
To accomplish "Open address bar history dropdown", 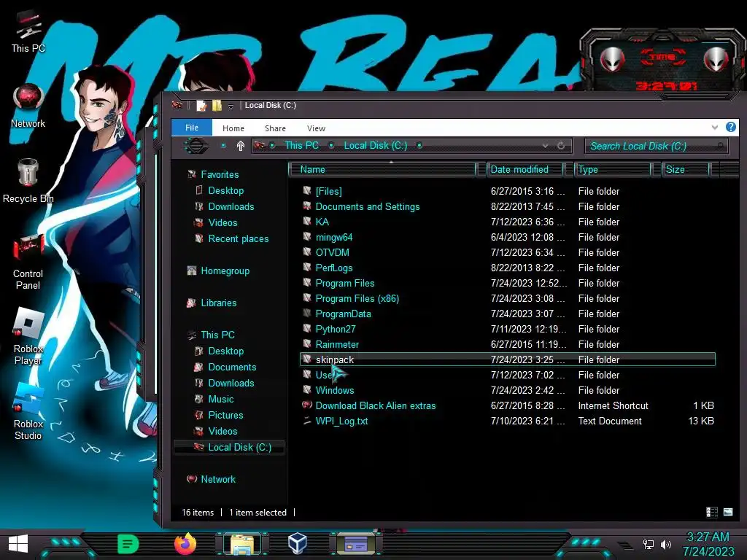I will coord(545,146).
